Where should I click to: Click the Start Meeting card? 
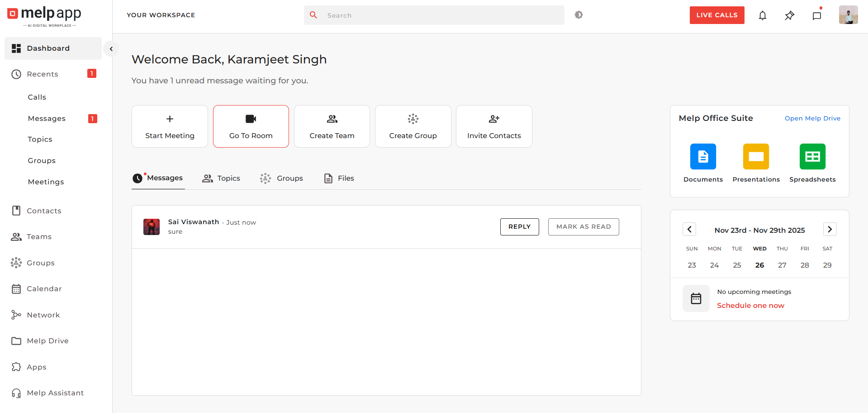pyautogui.click(x=170, y=126)
